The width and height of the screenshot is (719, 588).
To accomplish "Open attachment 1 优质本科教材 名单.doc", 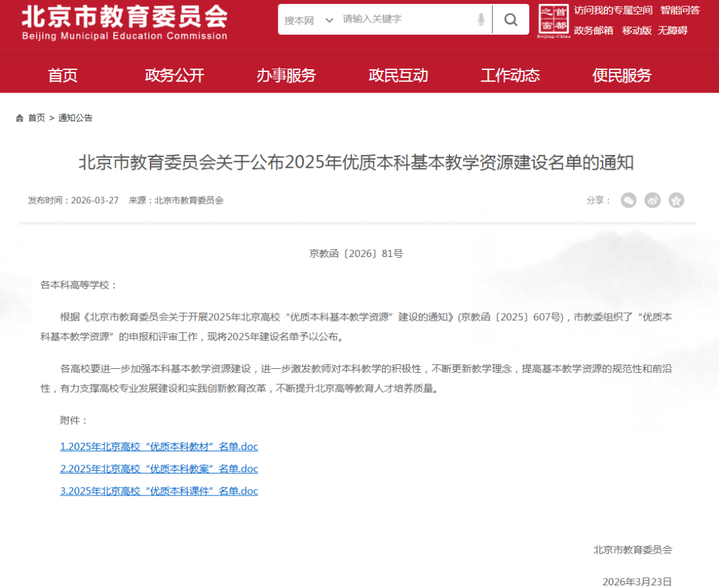I will [x=158, y=446].
